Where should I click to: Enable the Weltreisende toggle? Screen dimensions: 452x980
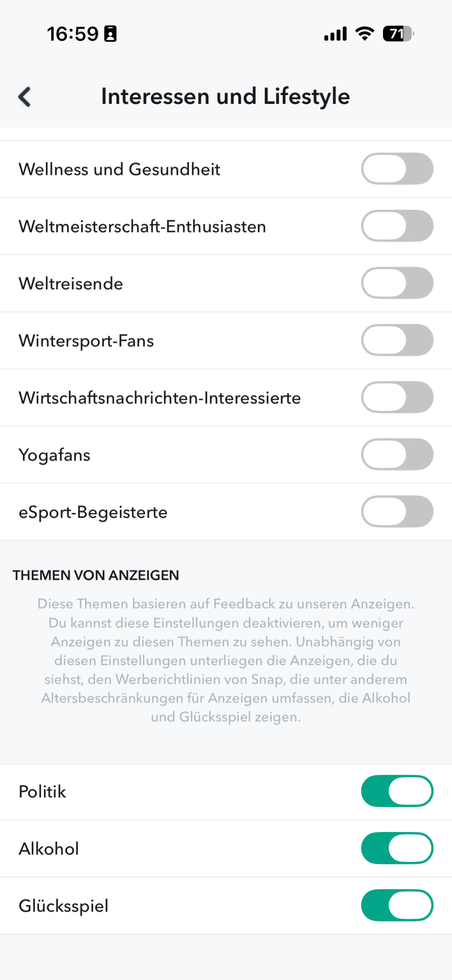click(397, 283)
